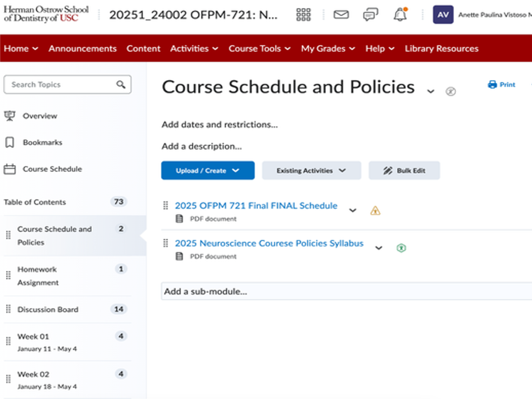
Task: Click the green accessibility icon on Policies Syllabus
Action: pyautogui.click(x=401, y=248)
